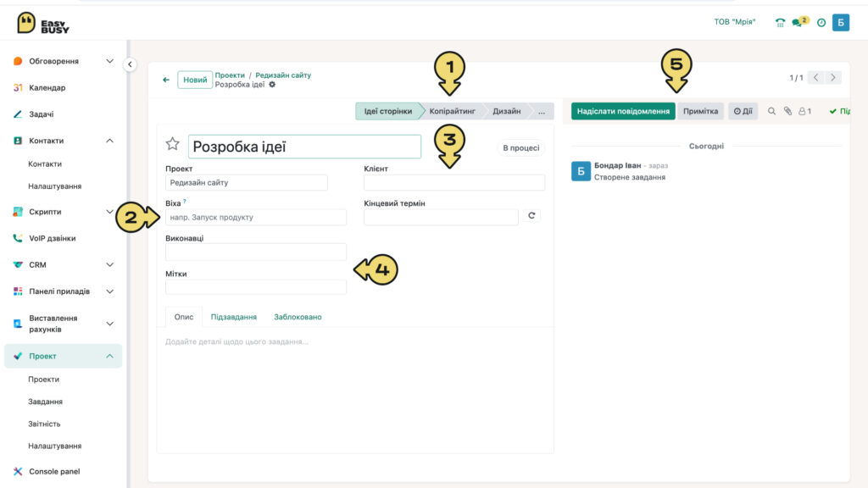Open Завдання in Проект section
This screenshot has width=868, height=488.
(46, 402)
